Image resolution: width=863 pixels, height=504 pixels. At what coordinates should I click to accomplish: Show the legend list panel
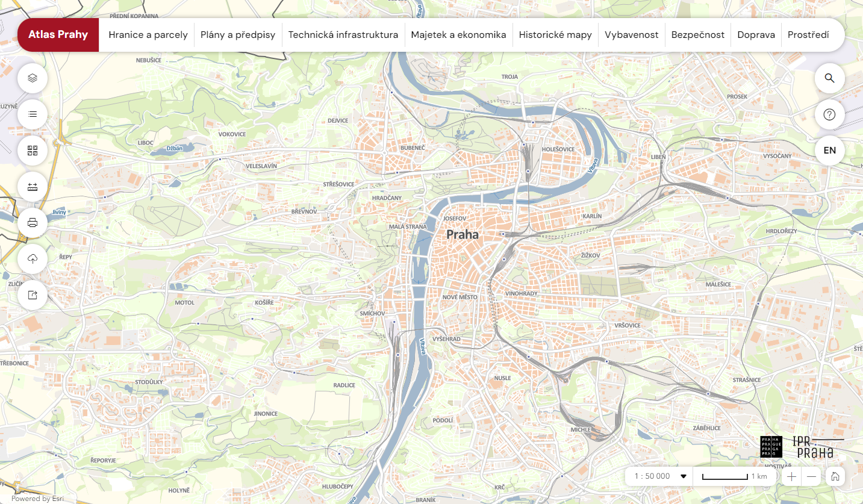33,114
